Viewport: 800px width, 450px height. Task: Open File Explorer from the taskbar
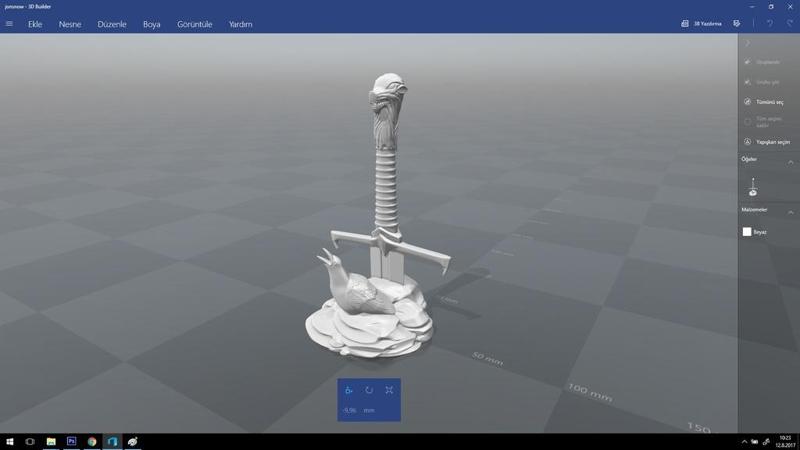click(x=51, y=442)
